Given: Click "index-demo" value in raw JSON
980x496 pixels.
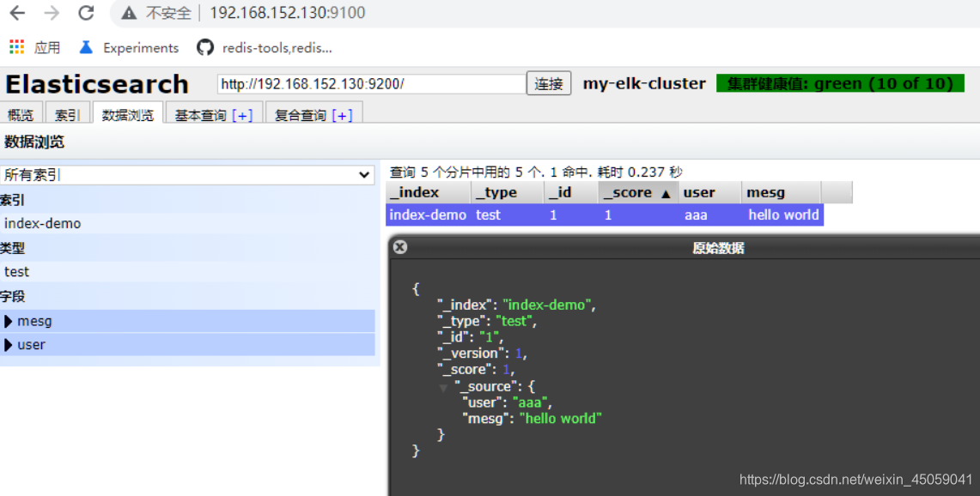Looking at the screenshot, I should click(547, 305).
